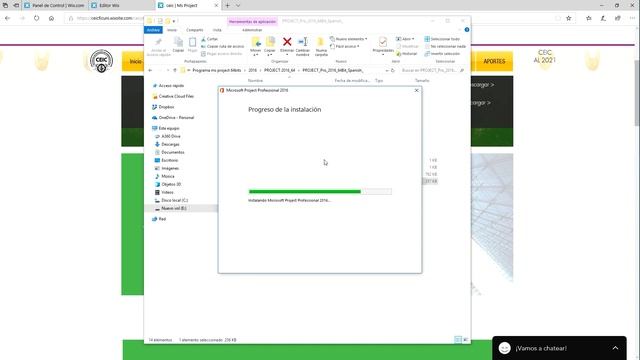Click the Pegar clipboard icon
The image size is (640, 360).
(x=192, y=42)
